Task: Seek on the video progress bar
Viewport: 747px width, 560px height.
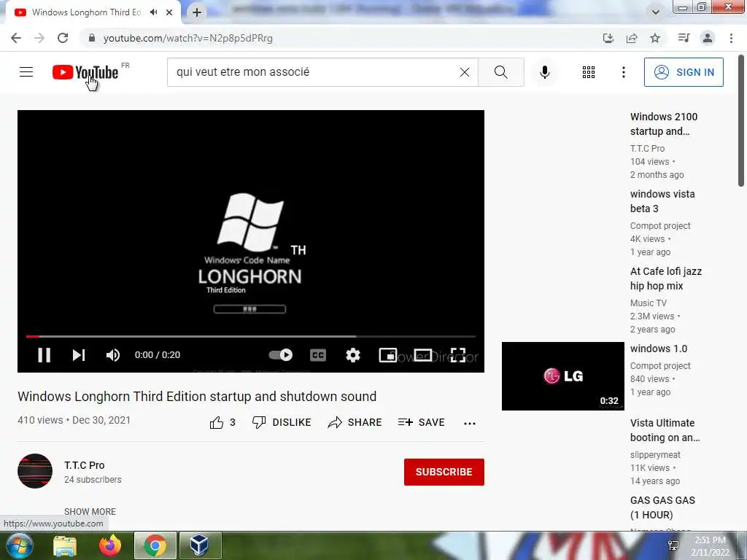Action: tap(251, 336)
